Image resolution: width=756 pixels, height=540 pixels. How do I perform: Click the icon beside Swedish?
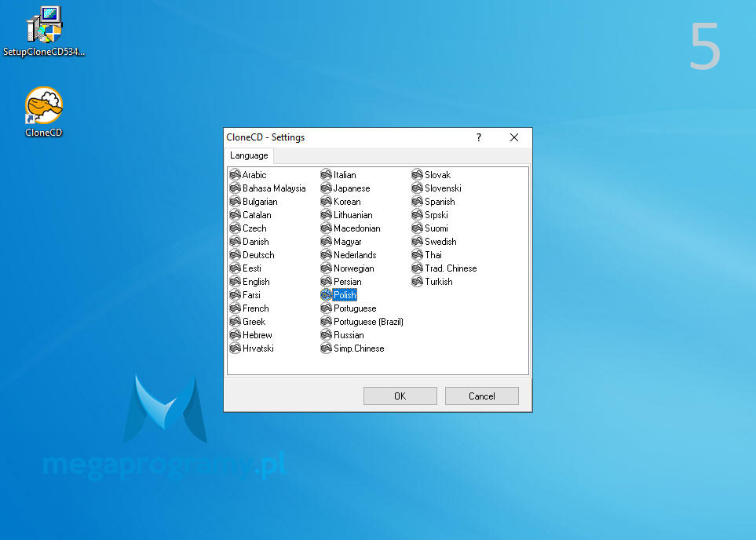pos(418,241)
